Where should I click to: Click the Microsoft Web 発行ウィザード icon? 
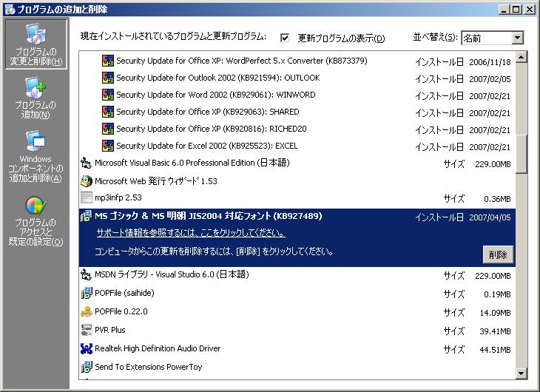point(87,180)
